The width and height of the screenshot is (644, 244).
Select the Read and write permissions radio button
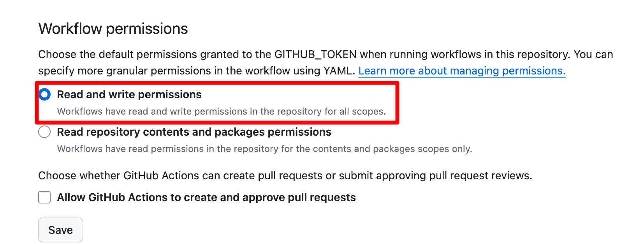(45, 94)
